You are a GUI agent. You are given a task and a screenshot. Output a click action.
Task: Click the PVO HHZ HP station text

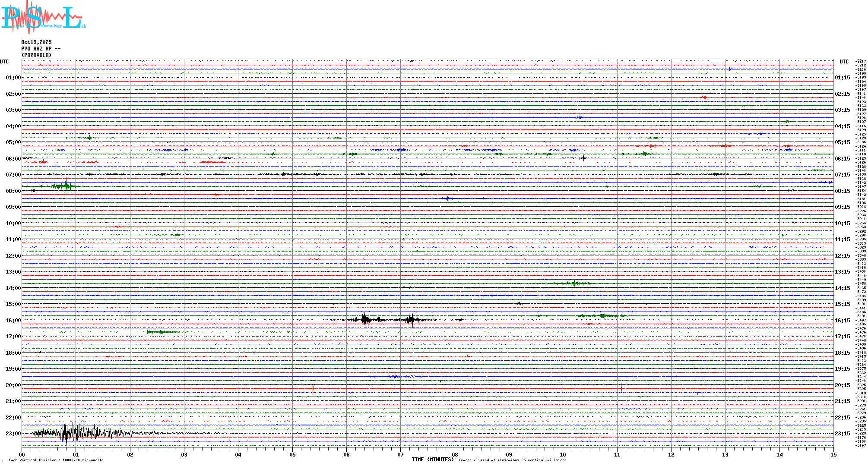click(x=41, y=49)
